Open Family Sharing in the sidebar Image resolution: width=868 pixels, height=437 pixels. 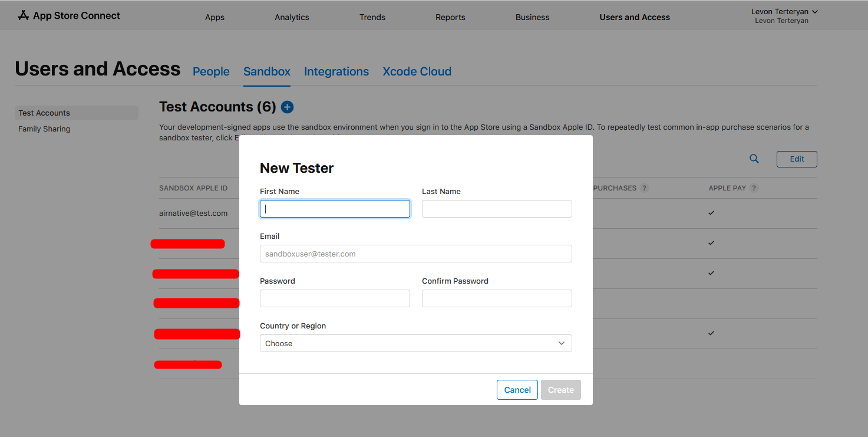[44, 129]
